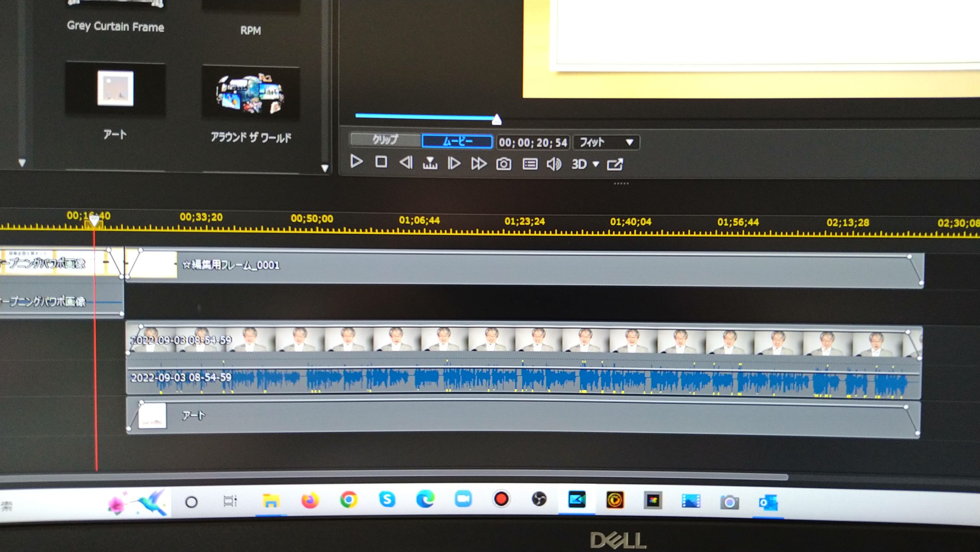
Task: Open the orange media player taskbar icon
Action: [x=615, y=500]
